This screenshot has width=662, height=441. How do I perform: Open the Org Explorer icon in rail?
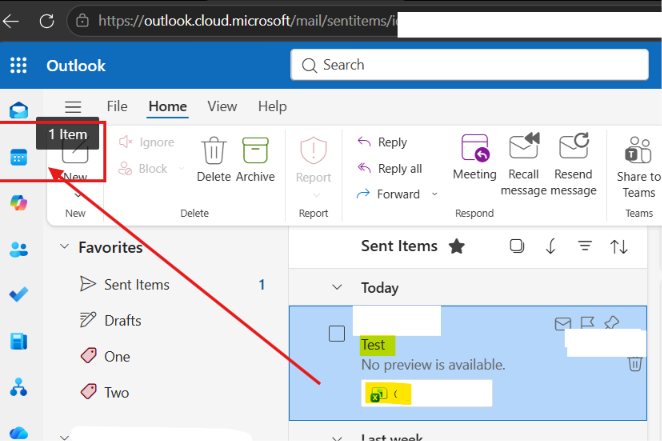(x=19, y=387)
